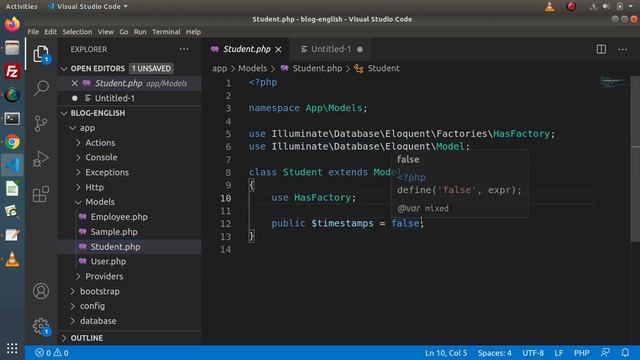This screenshot has height=360, width=640.
Task: Open the Edit menu
Action: click(50, 32)
